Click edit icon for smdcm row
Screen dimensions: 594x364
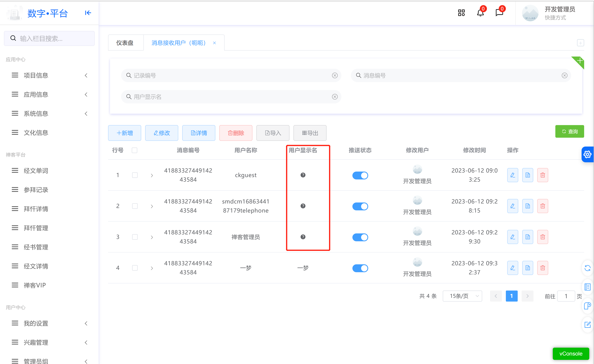coord(513,206)
